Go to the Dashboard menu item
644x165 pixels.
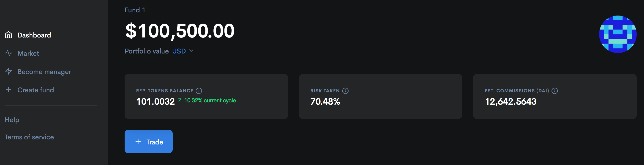pos(34,35)
